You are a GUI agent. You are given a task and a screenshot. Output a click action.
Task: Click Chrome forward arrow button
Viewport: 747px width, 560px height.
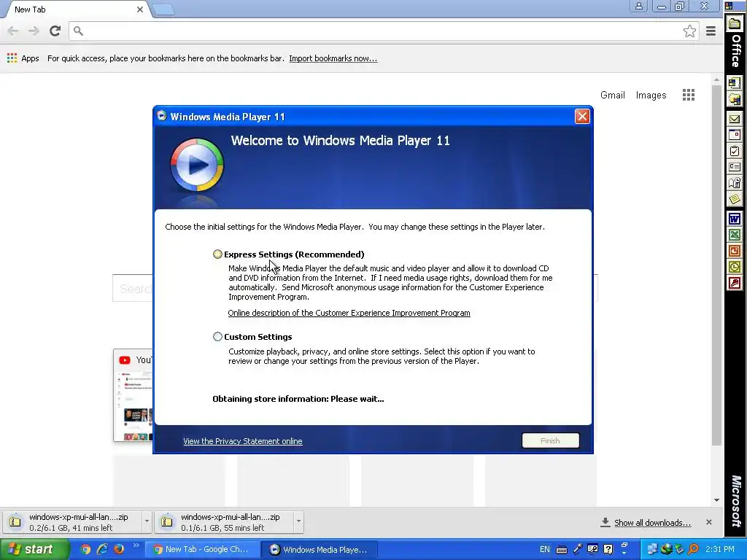coord(34,31)
